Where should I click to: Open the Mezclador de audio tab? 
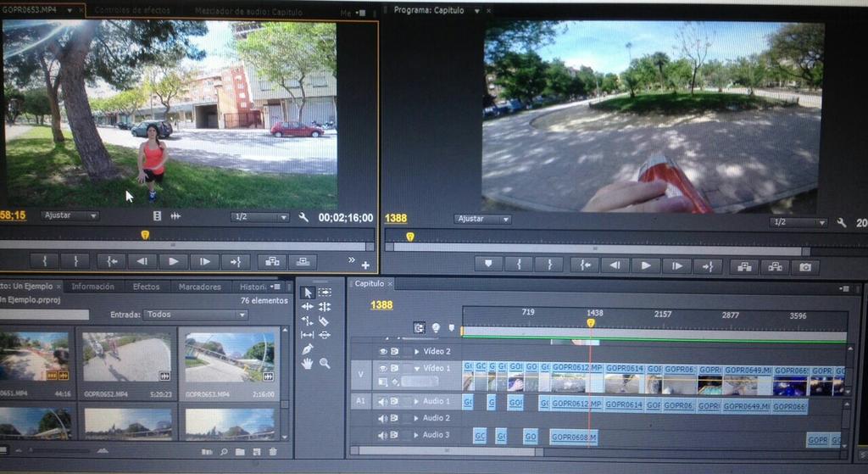[248, 11]
